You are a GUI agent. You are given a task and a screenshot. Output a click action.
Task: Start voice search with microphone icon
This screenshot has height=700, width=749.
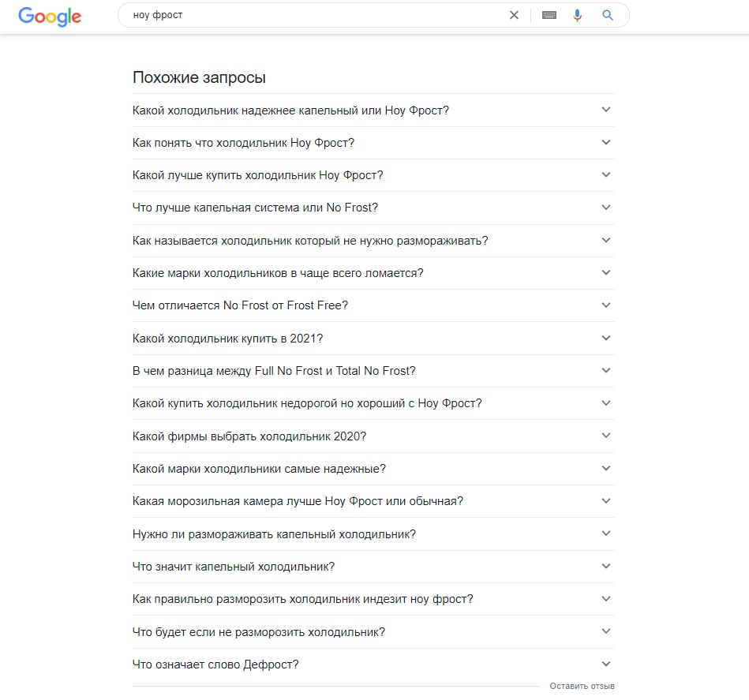point(578,15)
